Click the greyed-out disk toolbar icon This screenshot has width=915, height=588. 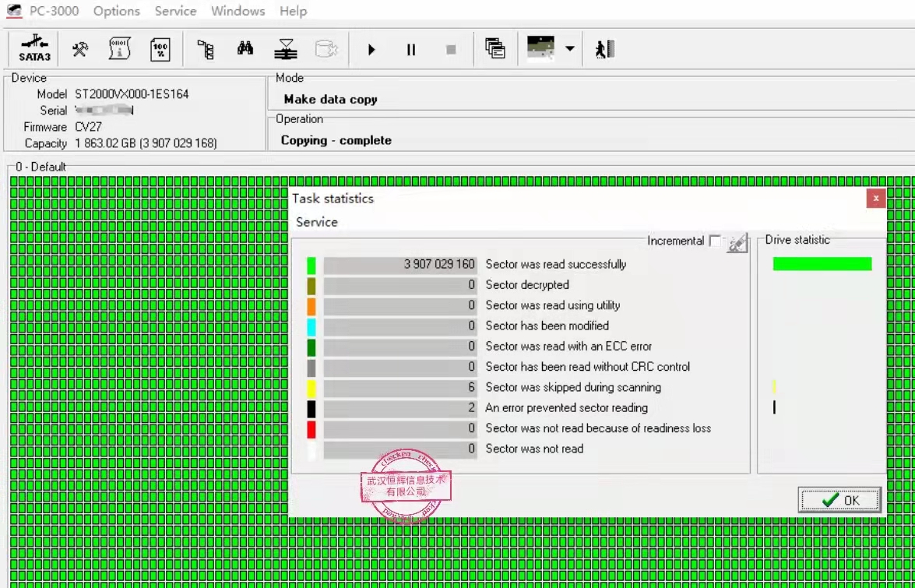tap(327, 49)
